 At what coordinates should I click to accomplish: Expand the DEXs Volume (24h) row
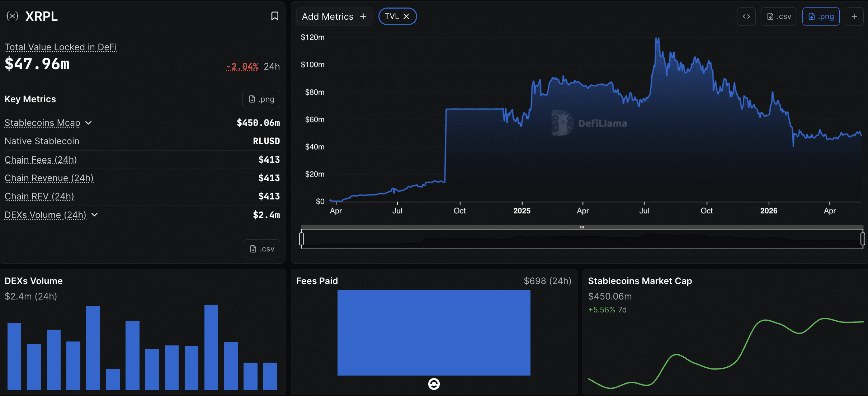95,215
